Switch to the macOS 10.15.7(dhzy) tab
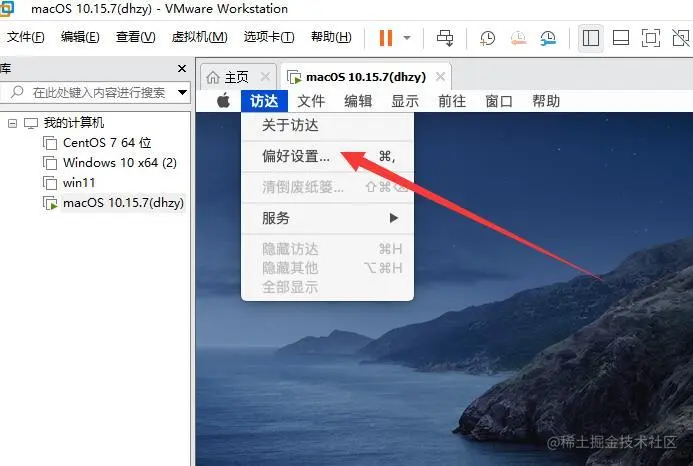The height and width of the screenshot is (466, 693). pyautogui.click(x=366, y=77)
